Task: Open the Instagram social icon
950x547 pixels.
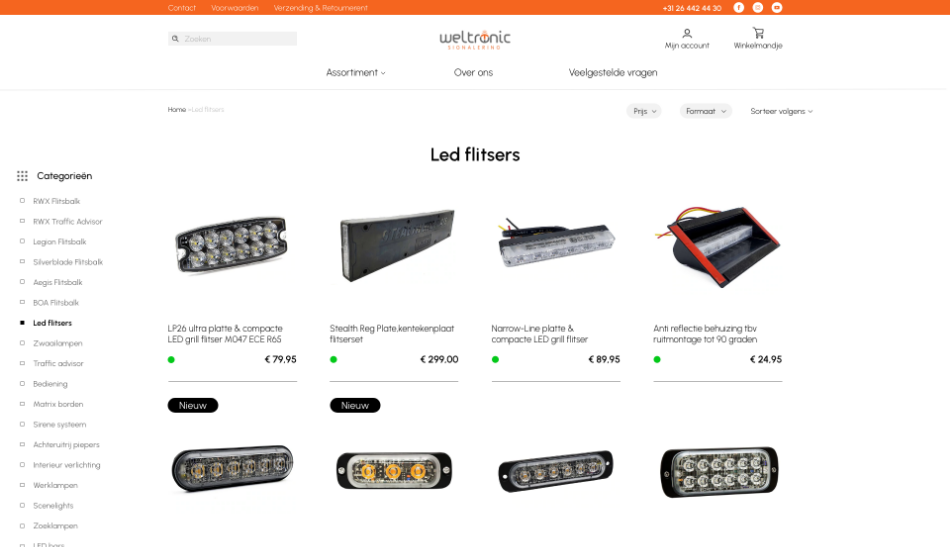Action: click(758, 7)
